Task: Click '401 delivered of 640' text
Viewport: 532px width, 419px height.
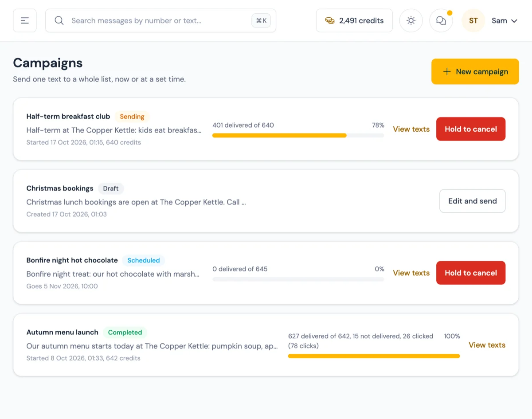Action: click(x=243, y=125)
